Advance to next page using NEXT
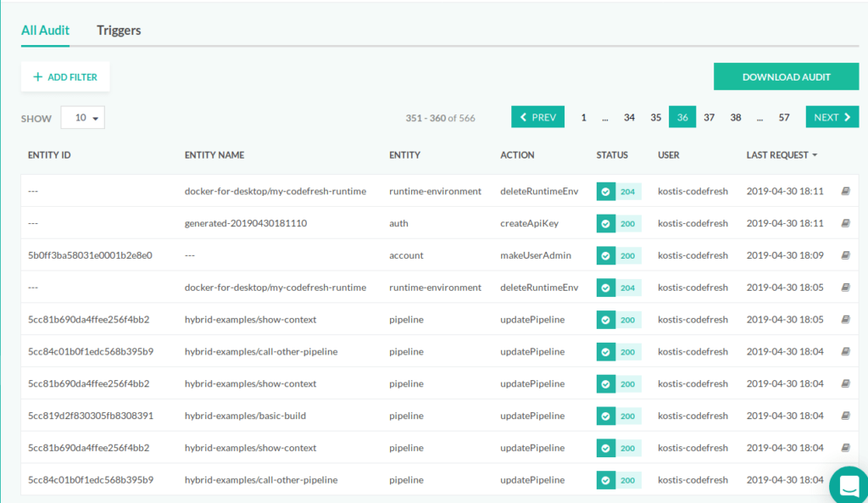Viewport: 868px width, 503px height. click(x=832, y=116)
